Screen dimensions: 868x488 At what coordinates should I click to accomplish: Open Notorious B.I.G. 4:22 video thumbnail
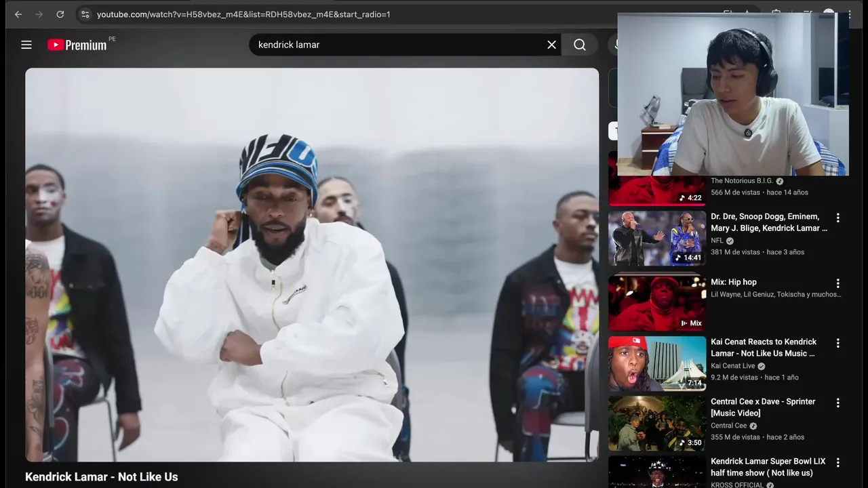(x=657, y=190)
